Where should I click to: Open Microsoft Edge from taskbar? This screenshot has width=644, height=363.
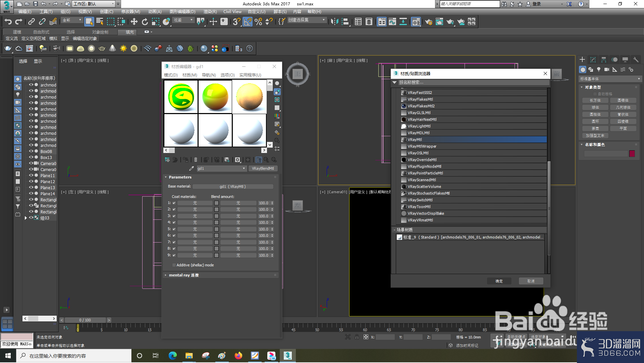(173, 356)
